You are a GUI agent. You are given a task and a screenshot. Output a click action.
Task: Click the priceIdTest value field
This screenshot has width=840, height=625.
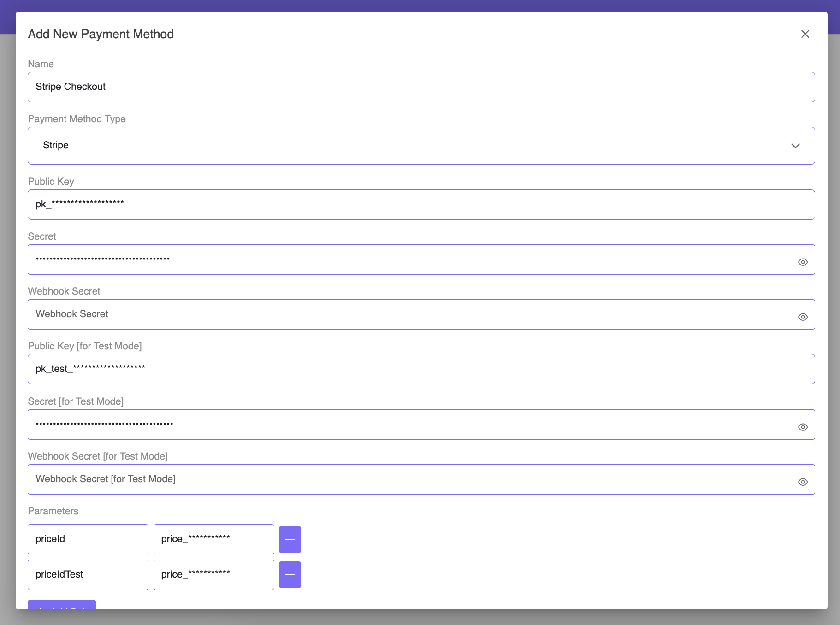pos(213,574)
